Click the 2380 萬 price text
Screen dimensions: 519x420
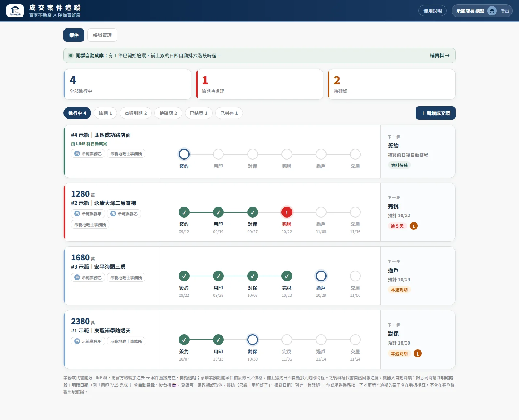[83, 321]
